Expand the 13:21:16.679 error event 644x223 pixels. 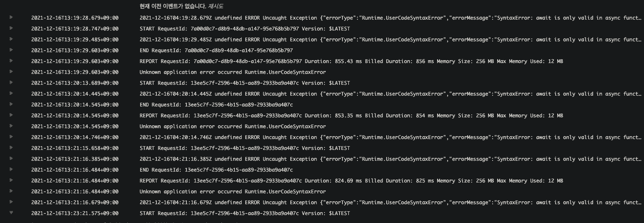[11, 202]
